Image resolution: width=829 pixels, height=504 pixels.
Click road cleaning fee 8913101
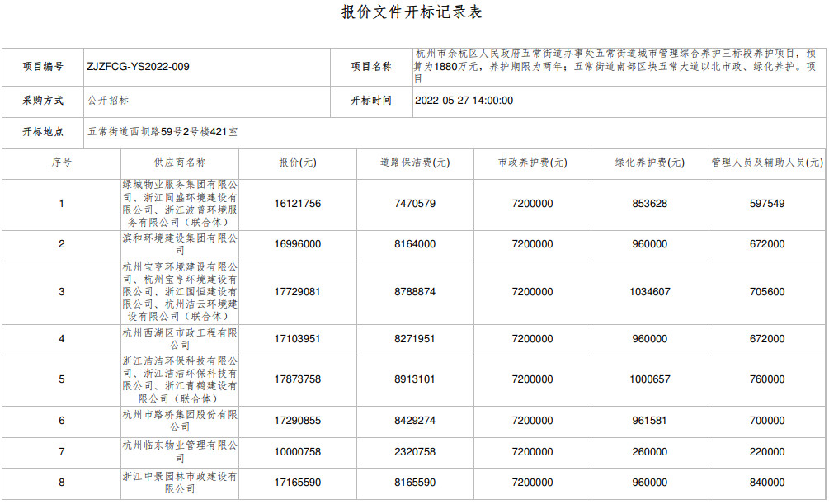[414, 379]
